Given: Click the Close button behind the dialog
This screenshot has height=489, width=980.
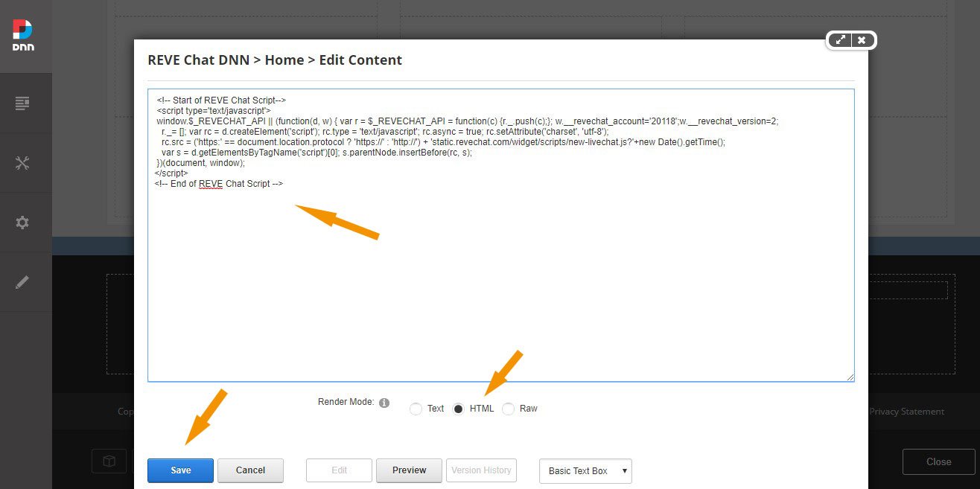Looking at the screenshot, I should point(938,461).
